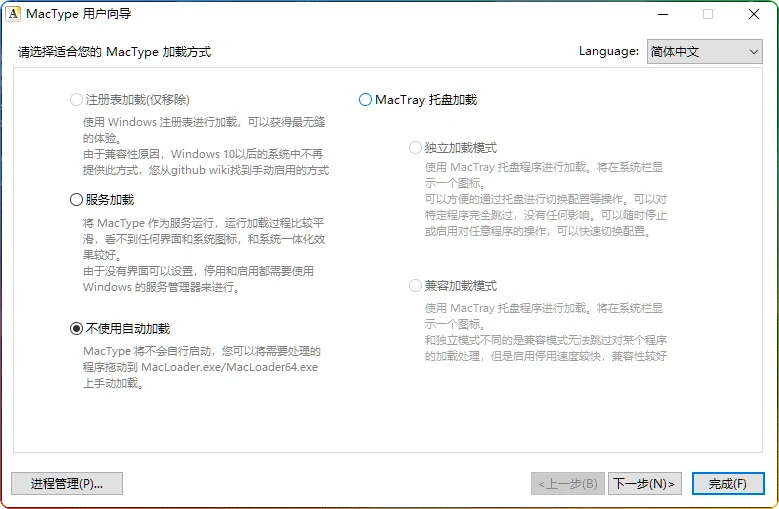Open the Language dropdown showing 简体中文

[x=704, y=52]
